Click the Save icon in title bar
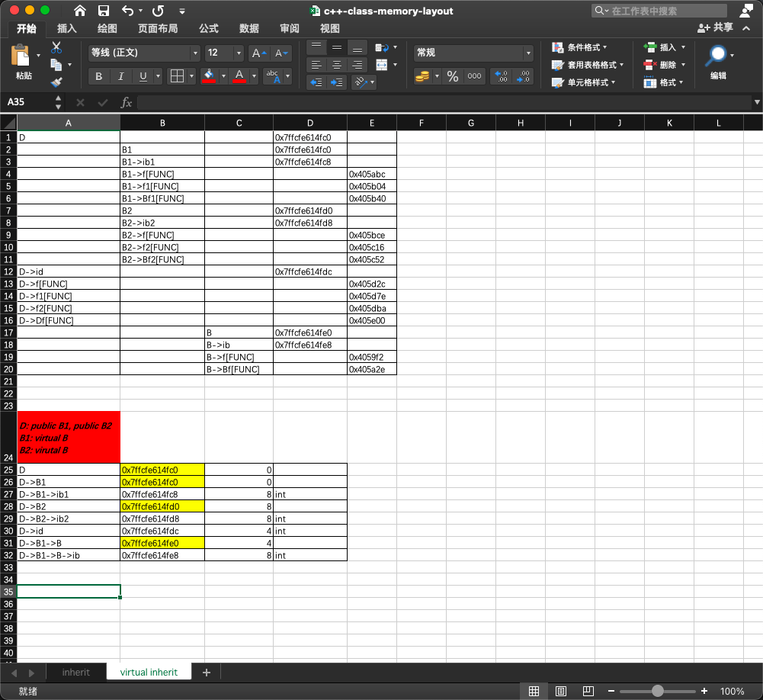 103,11
